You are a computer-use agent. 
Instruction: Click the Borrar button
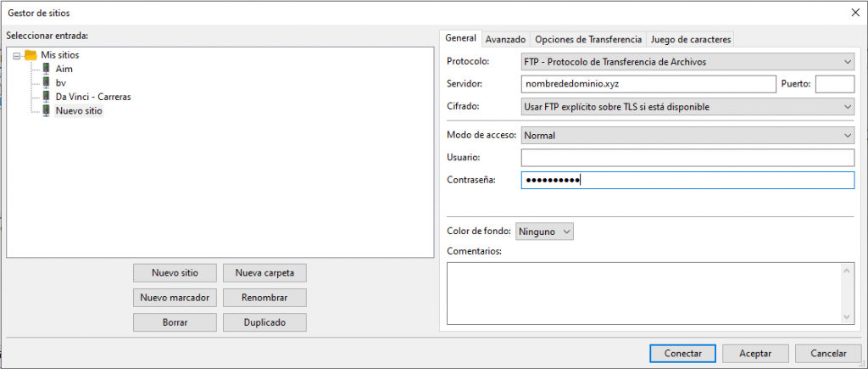point(175,322)
